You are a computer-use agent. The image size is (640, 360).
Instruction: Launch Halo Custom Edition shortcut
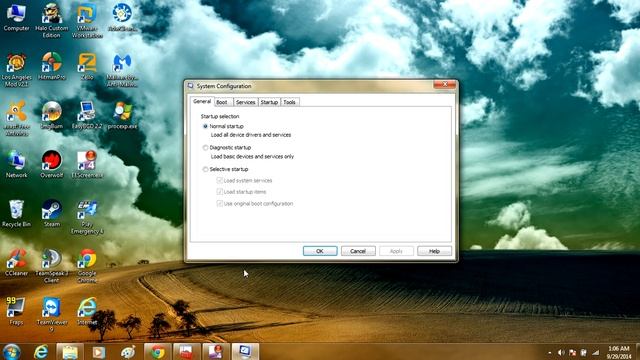pyautogui.click(x=51, y=20)
